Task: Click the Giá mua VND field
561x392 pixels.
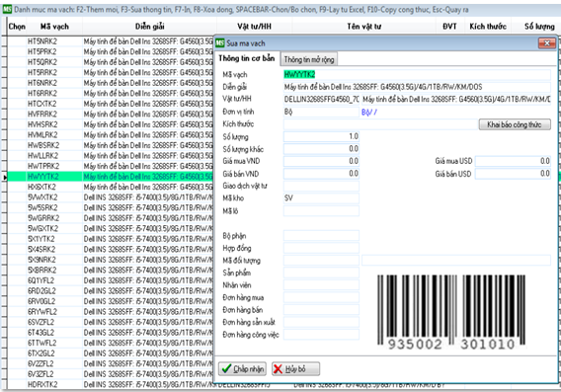Action: [x=321, y=161]
